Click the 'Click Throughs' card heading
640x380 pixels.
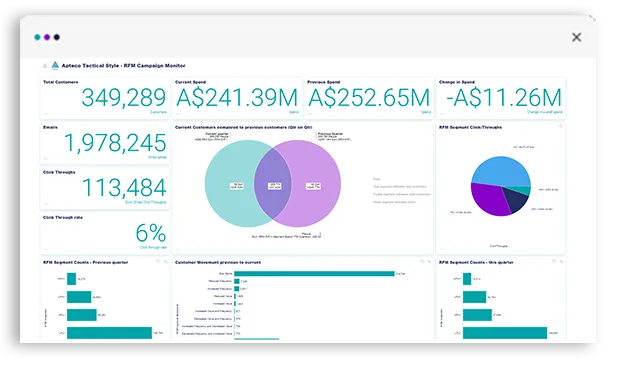[59, 172]
